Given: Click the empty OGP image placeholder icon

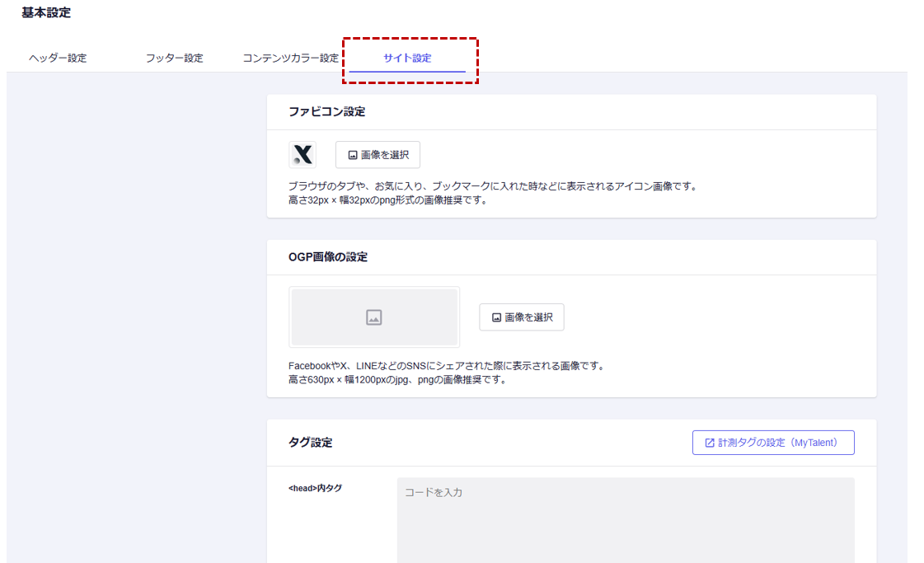Looking at the screenshot, I should pyautogui.click(x=374, y=317).
